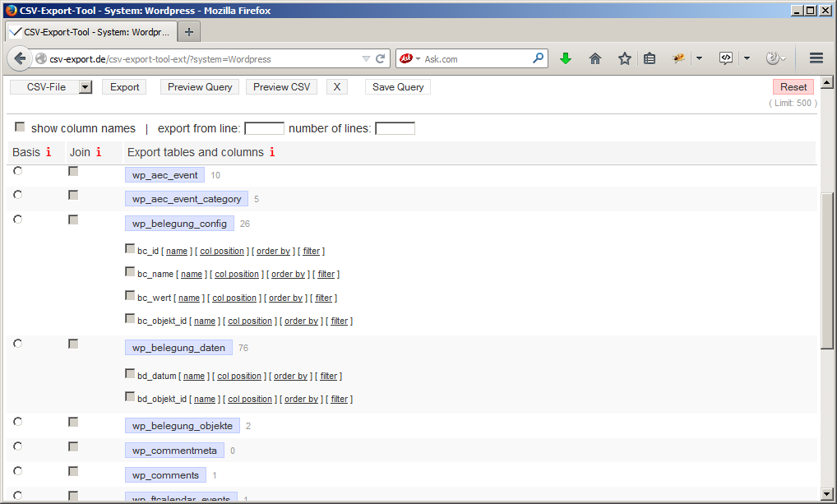Select the CSV-Export-Tool browser tab
The height and width of the screenshot is (504, 837).
(90, 32)
